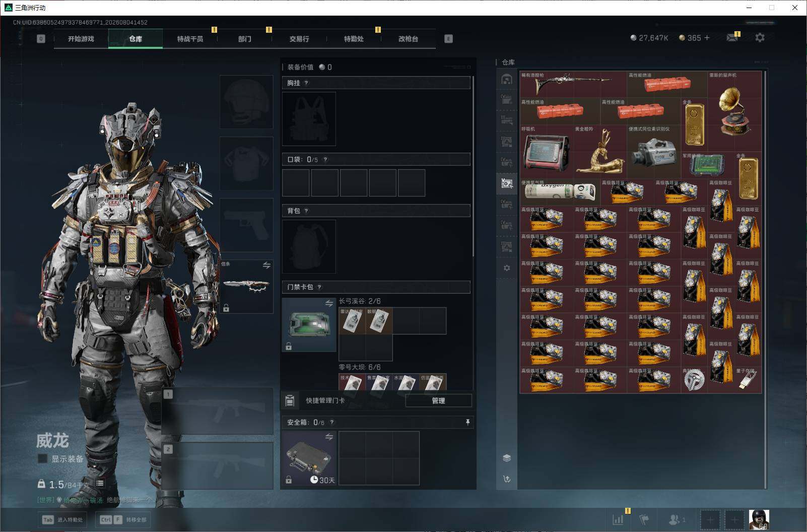Open the 开始游戏 tab
Image resolution: width=807 pixels, height=532 pixels.
click(x=81, y=39)
